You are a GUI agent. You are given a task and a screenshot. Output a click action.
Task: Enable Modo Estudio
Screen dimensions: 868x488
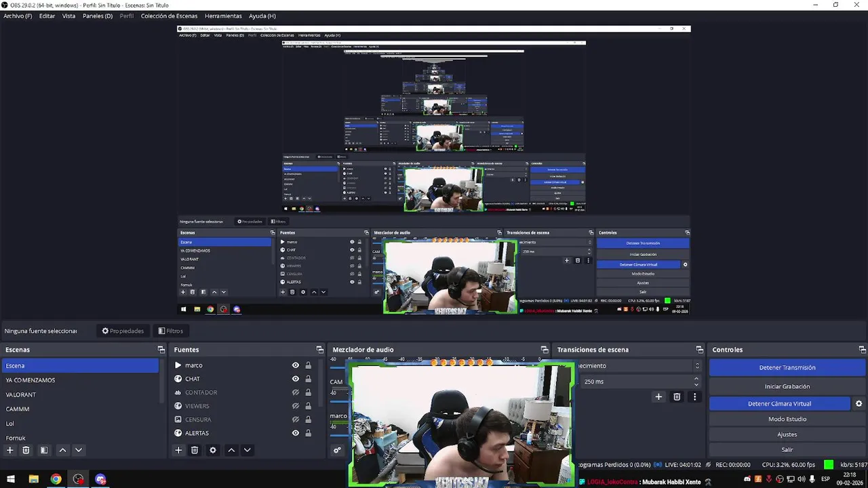click(787, 419)
